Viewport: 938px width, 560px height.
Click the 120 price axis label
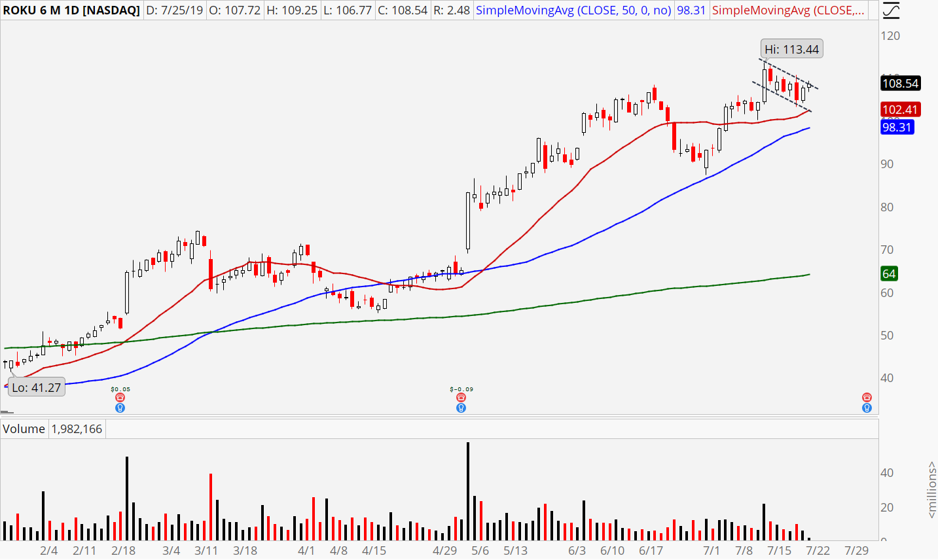click(x=891, y=36)
